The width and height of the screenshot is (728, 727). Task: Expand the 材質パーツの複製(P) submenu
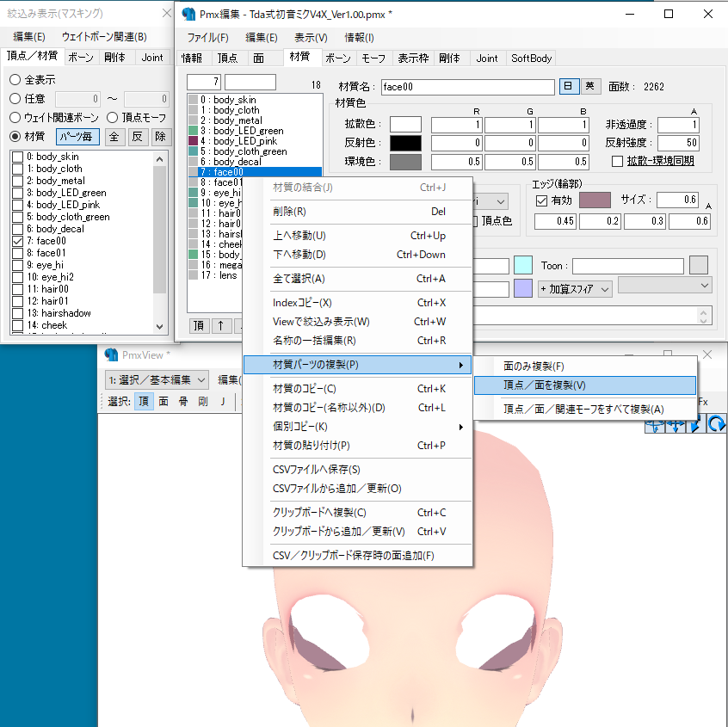click(357, 365)
